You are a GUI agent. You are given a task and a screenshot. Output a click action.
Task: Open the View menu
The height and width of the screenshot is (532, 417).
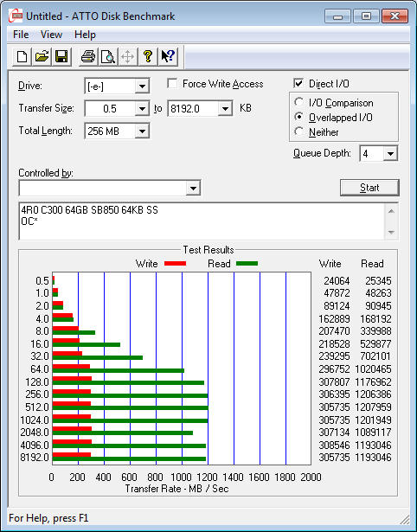(x=51, y=35)
